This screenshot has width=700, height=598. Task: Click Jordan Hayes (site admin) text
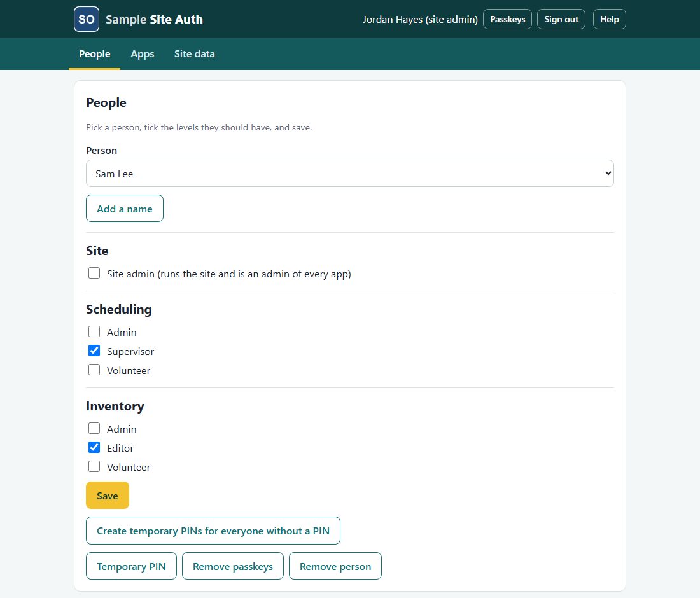419,19
